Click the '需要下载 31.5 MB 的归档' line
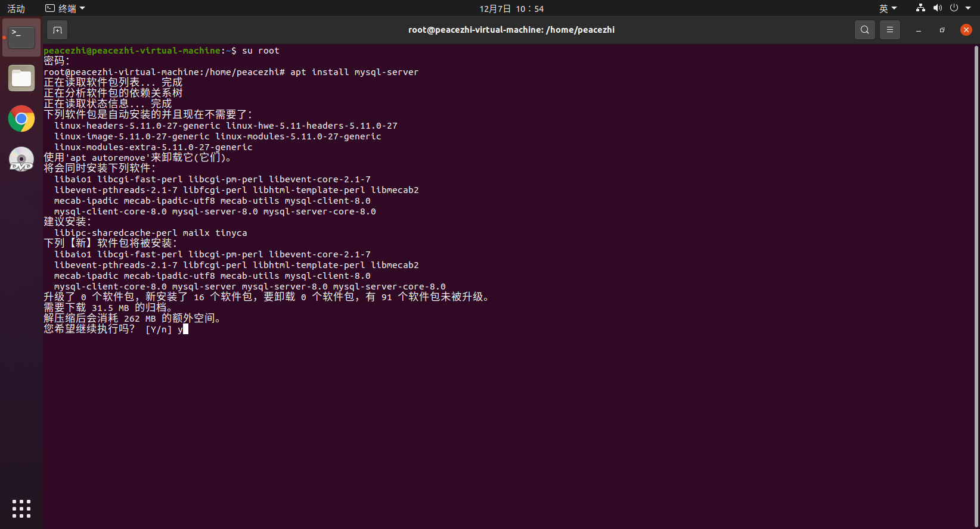The image size is (980, 529). pos(109,307)
